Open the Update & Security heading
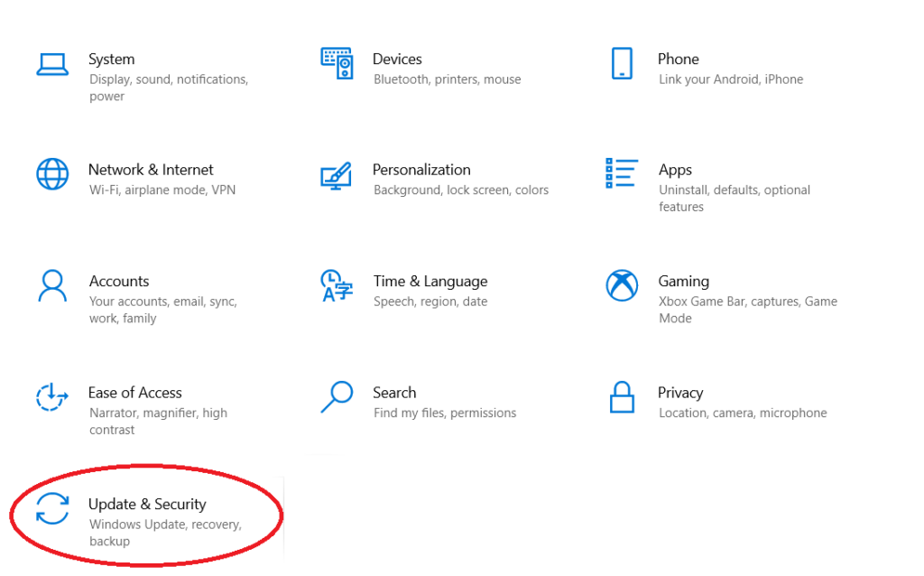The image size is (924, 576). 147,504
